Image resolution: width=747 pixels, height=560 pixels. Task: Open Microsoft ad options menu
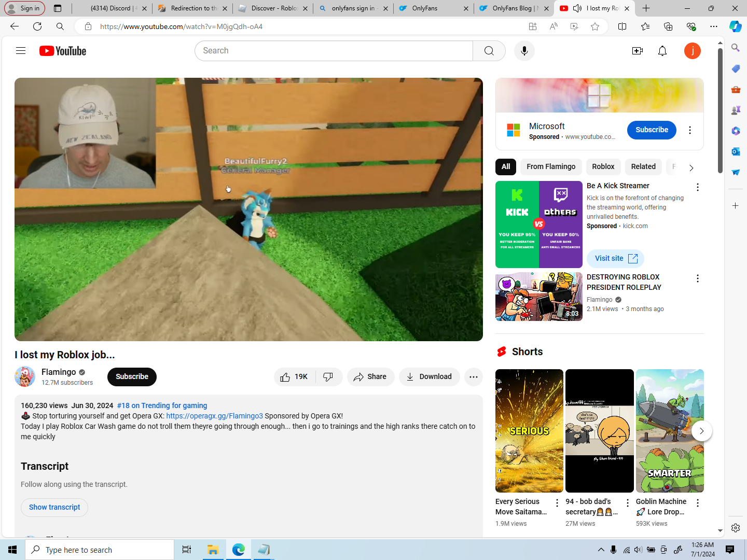[690, 130]
